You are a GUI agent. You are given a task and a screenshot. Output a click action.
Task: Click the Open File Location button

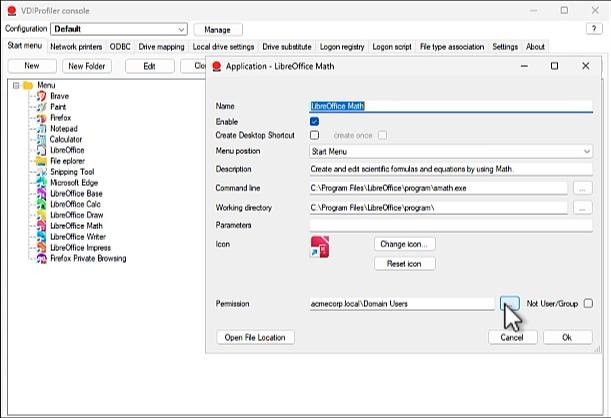point(255,337)
